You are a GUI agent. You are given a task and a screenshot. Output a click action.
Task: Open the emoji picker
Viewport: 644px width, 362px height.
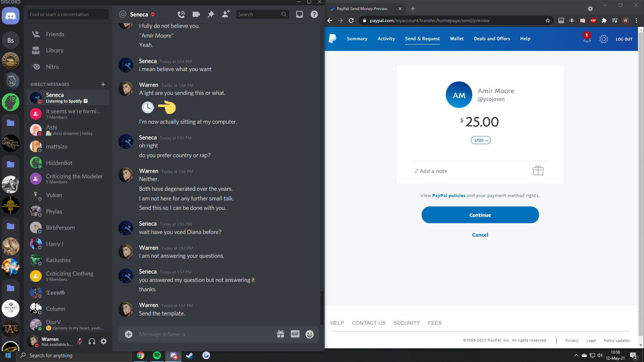pyautogui.click(x=310, y=334)
